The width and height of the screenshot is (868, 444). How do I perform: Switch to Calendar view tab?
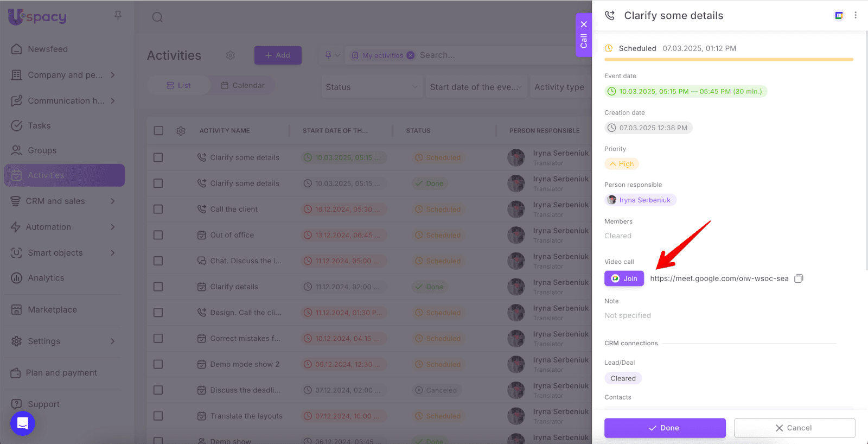click(242, 85)
